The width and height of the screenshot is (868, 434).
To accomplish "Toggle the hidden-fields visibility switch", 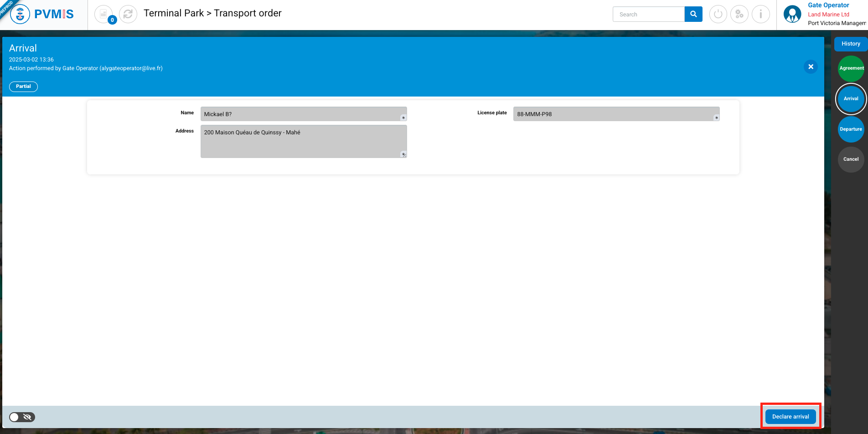I will coord(22,417).
